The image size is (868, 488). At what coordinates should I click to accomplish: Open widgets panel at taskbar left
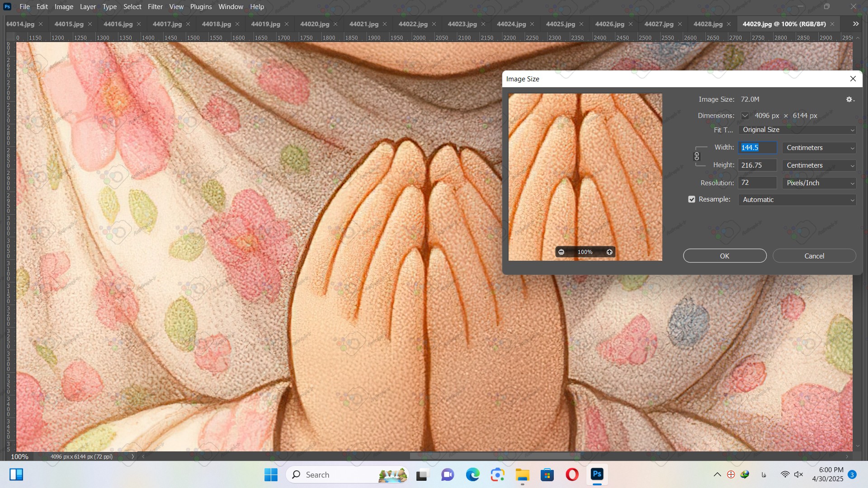coord(16,474)
